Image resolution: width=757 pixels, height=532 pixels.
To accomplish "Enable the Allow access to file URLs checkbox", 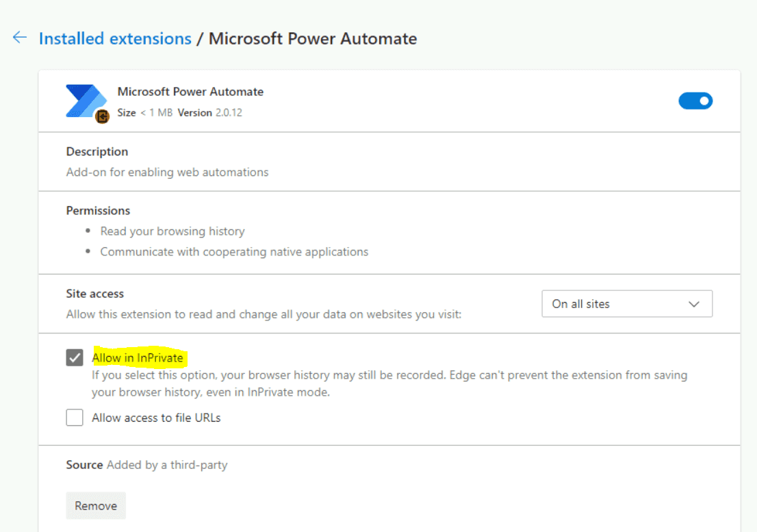I will [75, 418].
